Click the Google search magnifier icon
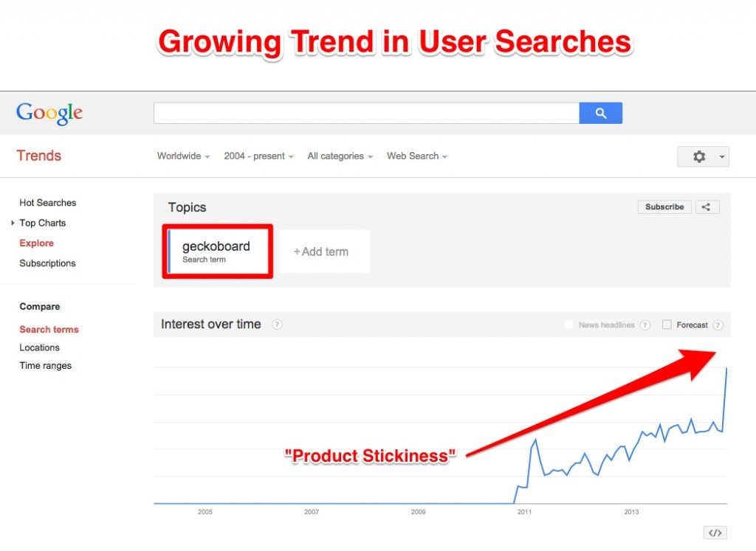This screenshot has width=756, height=551. coord(600,112)
